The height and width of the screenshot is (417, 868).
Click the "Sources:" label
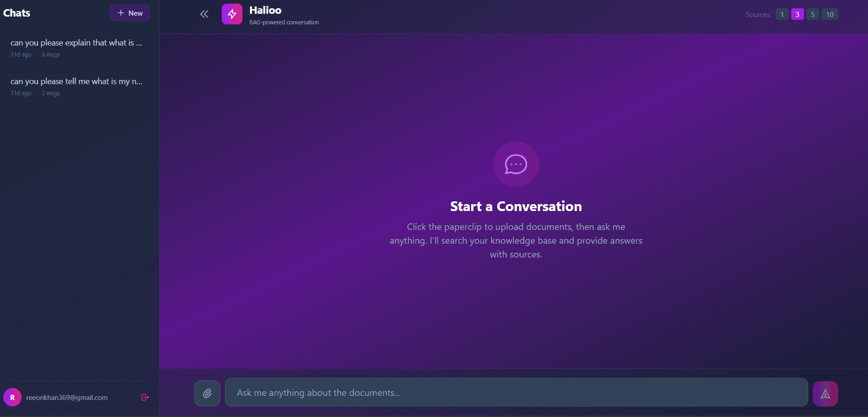tap(759, 15)
